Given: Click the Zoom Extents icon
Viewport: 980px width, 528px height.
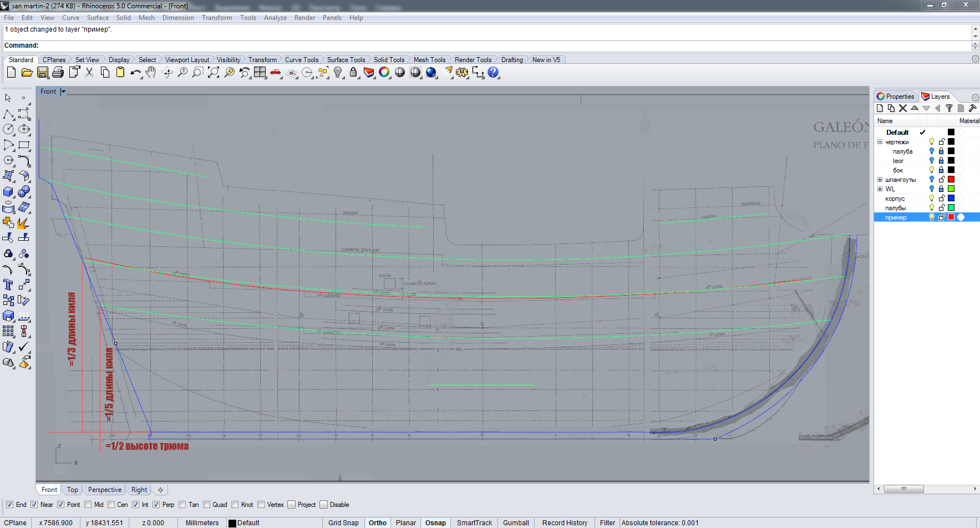Looking at the screenshot, I should [x=214, y=73].
